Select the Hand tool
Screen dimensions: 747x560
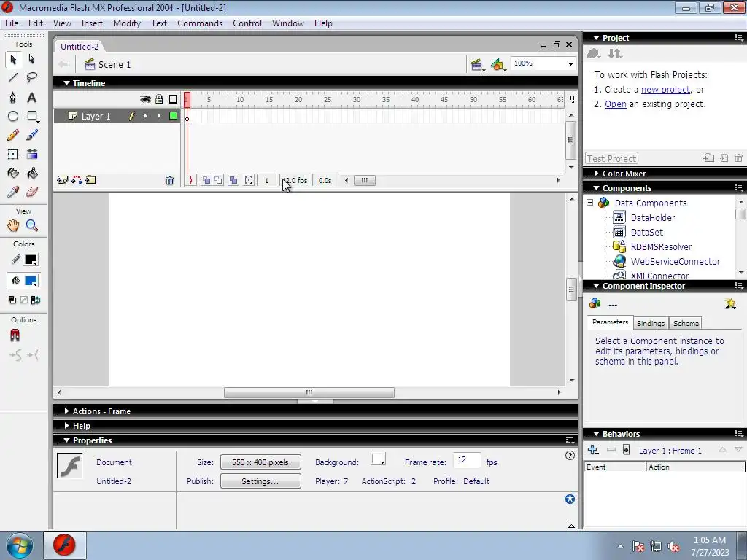tap(13, 226)
